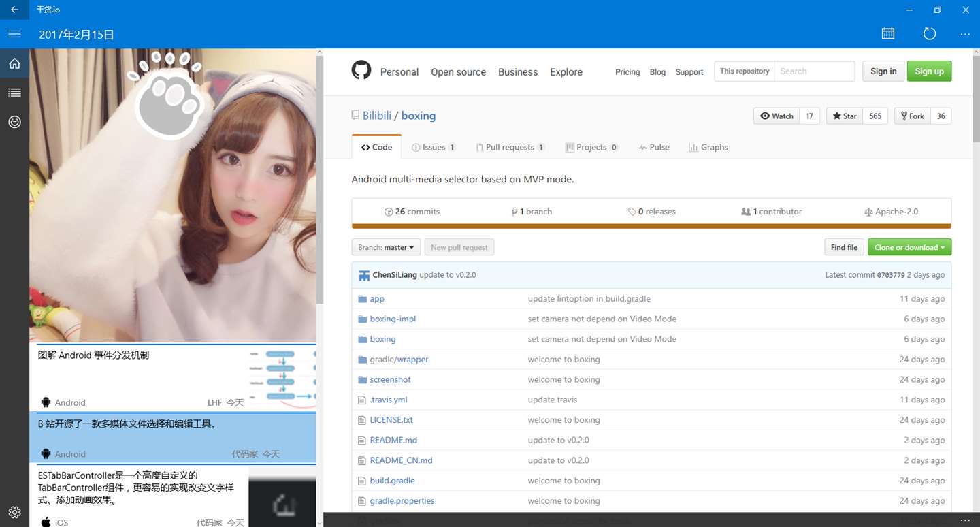Star the boxing repository
Image resolution: width=980 pixels, height=527 pixels.
pyautogui.click(x=845, y=116)
